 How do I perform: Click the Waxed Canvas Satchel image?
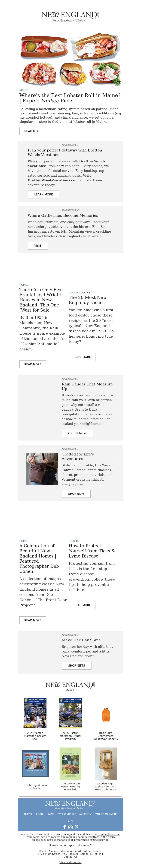point(42,469)
